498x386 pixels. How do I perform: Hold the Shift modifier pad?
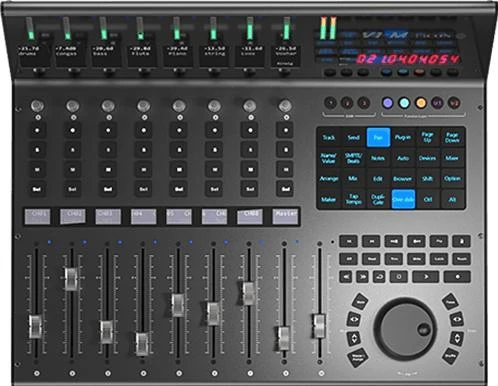pyautogui.click(x=427, y=179)
